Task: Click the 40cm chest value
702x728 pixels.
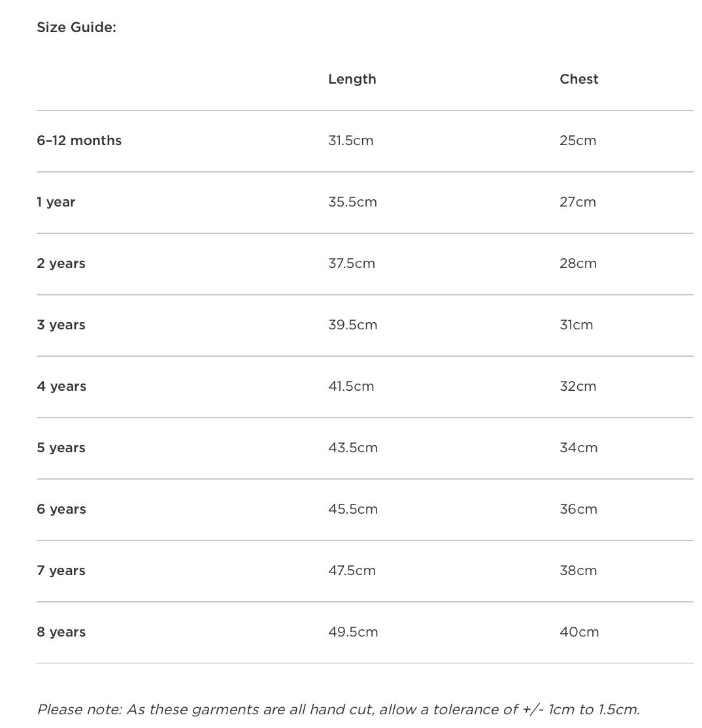Action: coord(579,632)
